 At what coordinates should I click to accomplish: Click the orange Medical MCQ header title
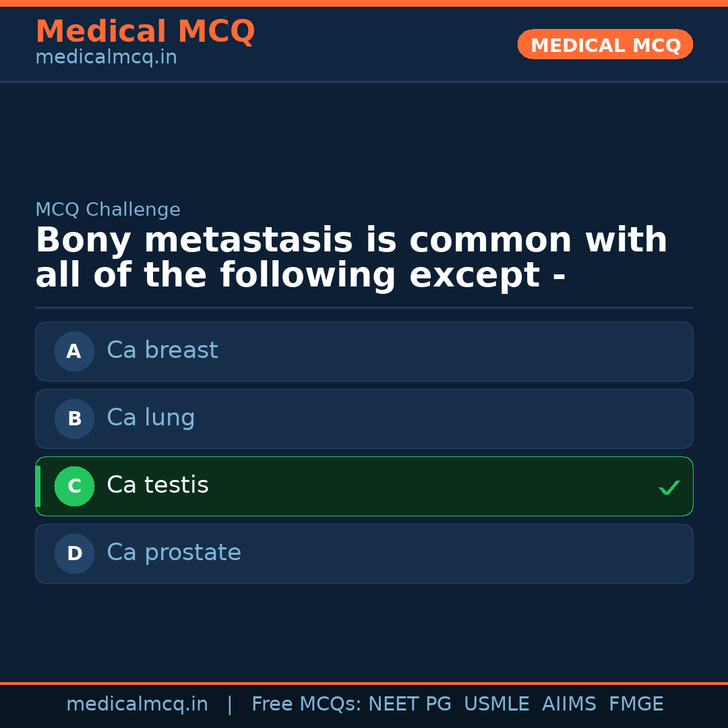tap(145, 32)
